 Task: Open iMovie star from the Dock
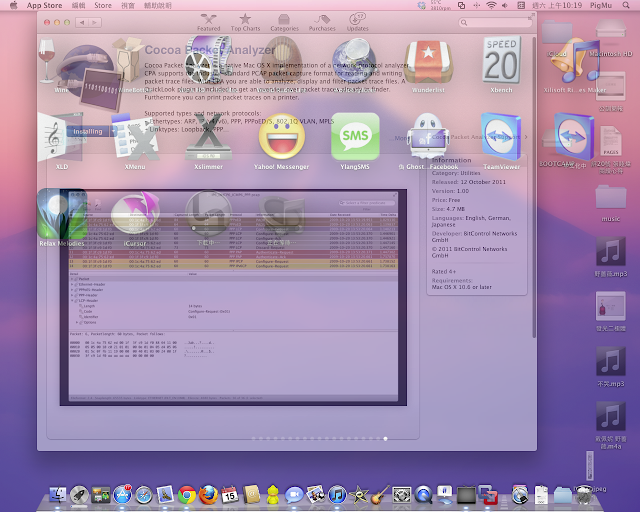(359, 495)
